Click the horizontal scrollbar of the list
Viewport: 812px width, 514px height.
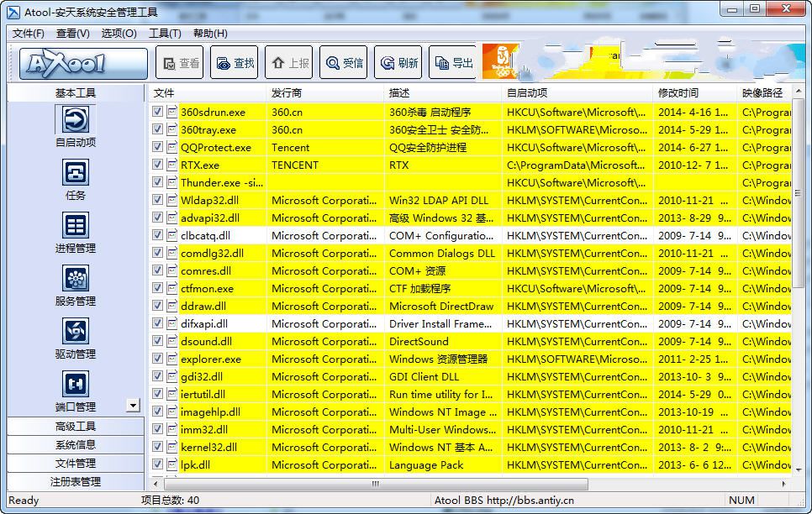(x=376, y=484)
